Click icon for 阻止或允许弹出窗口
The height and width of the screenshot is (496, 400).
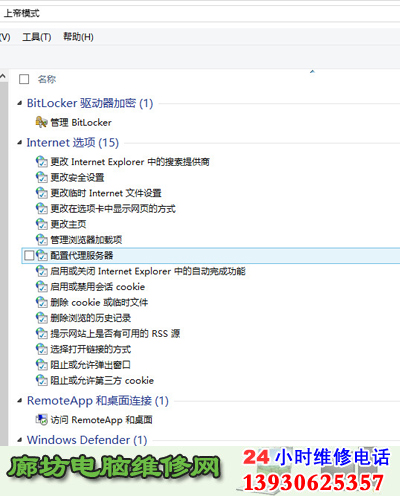click(x=42, y=365)
